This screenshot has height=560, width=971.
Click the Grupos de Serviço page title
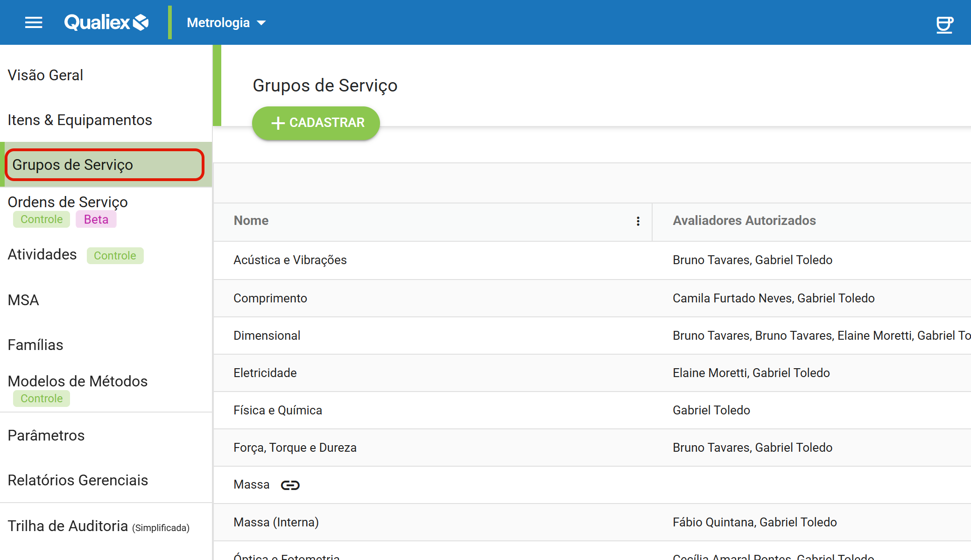pyautogui.click(x=325, y=86)
